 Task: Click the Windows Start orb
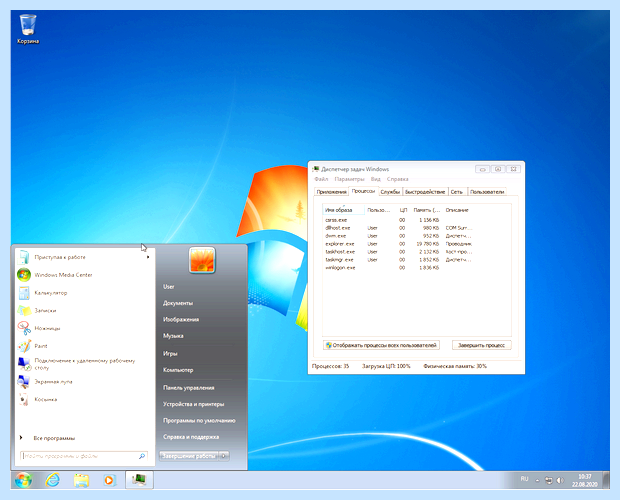click(24, 480)
